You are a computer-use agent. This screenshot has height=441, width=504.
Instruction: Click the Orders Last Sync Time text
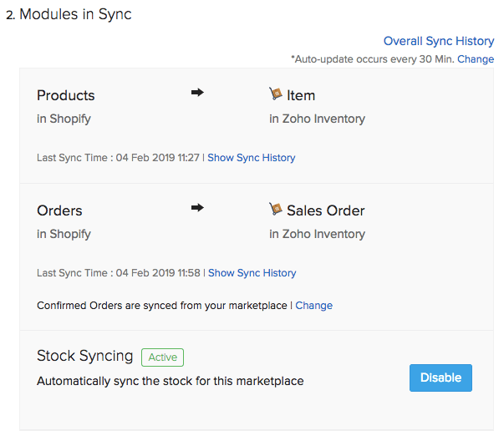pos(118,273)
